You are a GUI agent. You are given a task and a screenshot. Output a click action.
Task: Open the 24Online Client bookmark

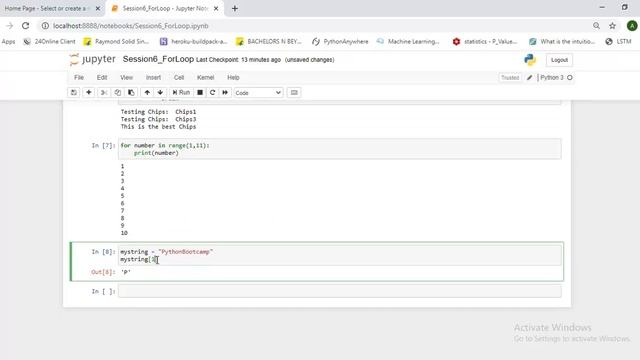click(49, 42)
